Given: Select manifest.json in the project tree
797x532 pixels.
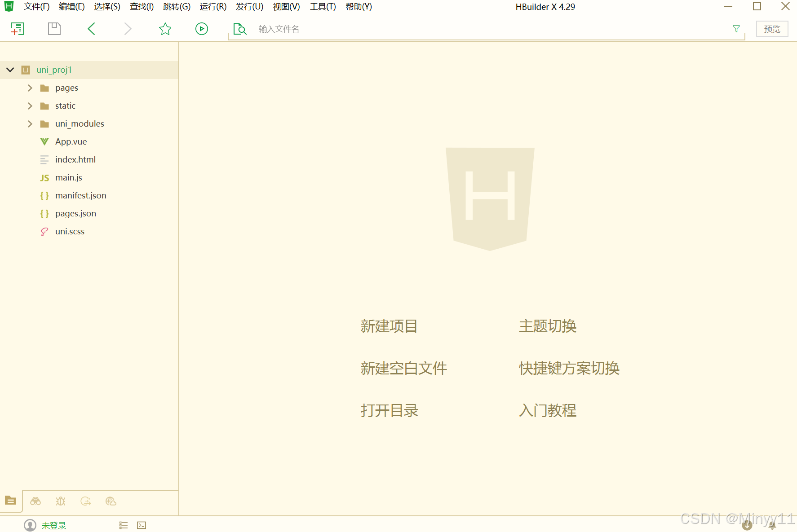Looking at the screenshot, I should 81,196.
